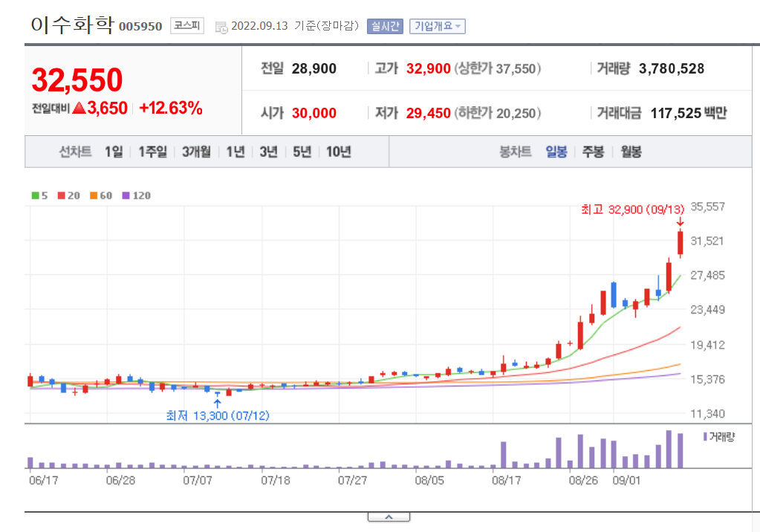This screenshot has height=532, width=760.
Task: Click the 27,485 price axis label
Action: (708, 275)
